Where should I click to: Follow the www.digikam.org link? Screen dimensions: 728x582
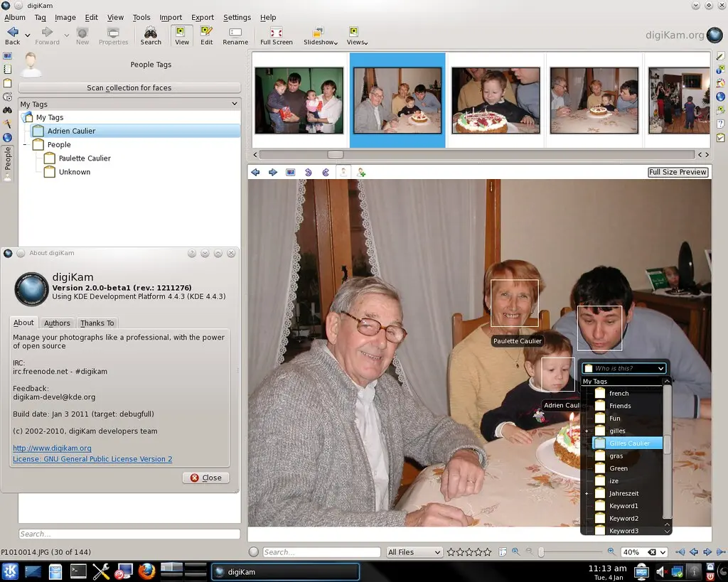click(x=52, y=448)
